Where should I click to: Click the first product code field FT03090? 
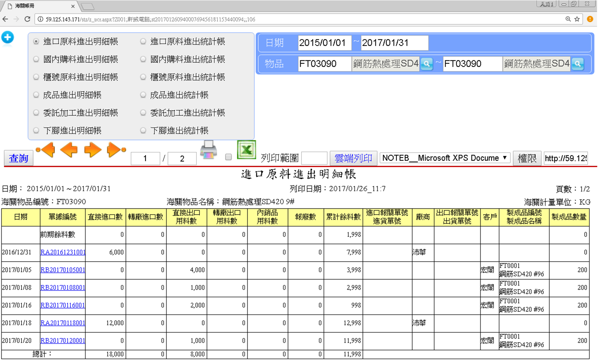325,64
